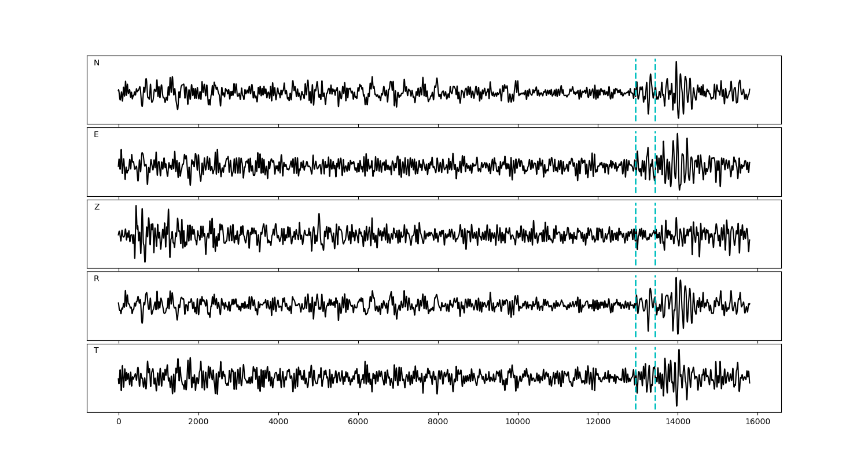868x463 pixels.
Task: Click the E component label
Action: click(96, 135)
